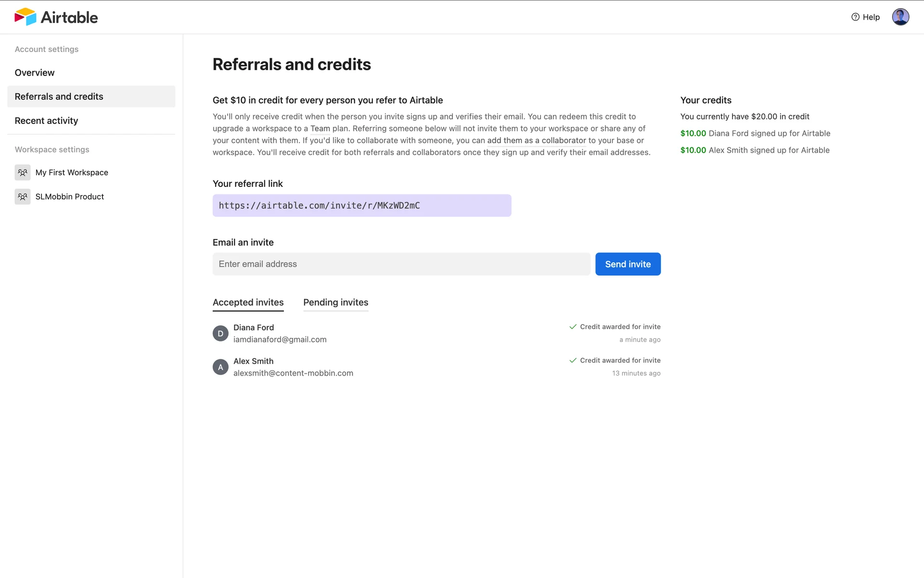Image resolution: width=924 pixels, height=578 pixels.
Task: Click Alex Smith's avatar circle
Action: pyautogui.click(x=220, y=367)
